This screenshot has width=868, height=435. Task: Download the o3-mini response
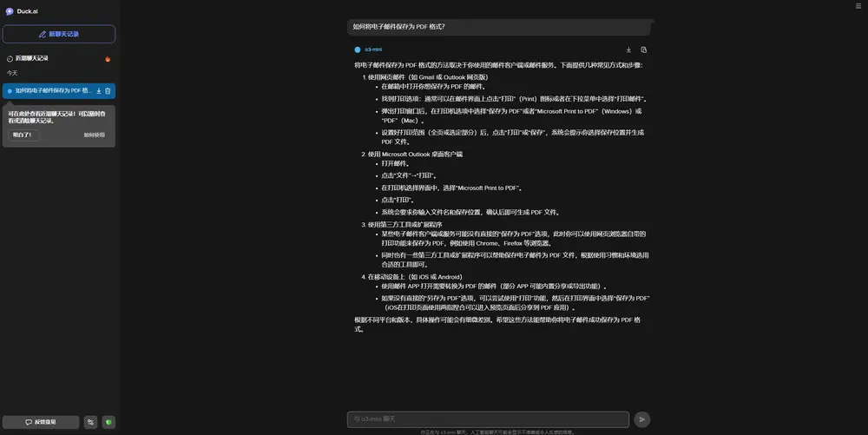click(628, 49)
